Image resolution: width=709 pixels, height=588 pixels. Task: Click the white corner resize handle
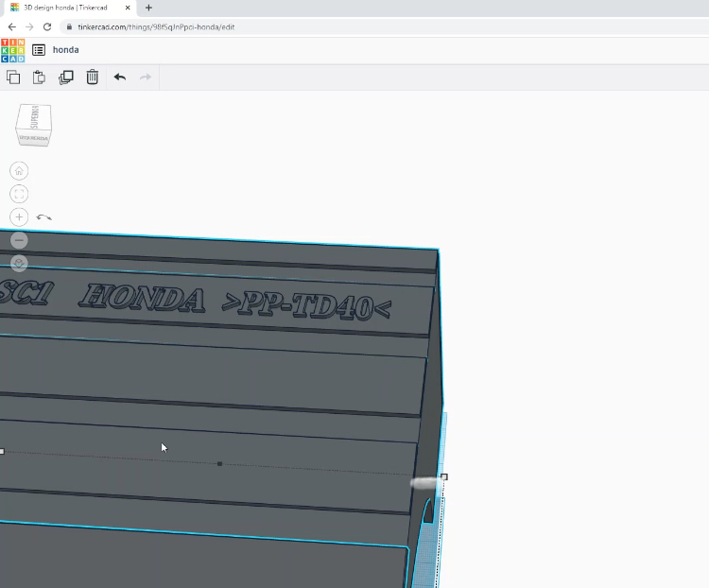(444, 476)
